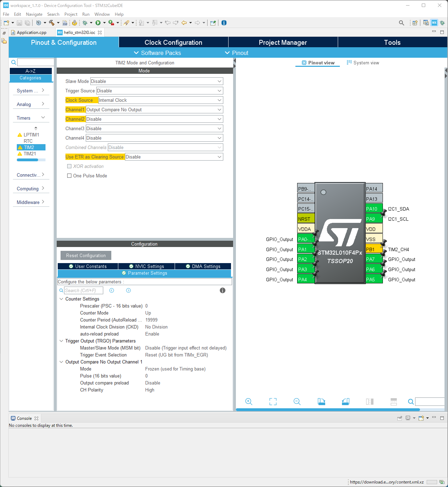
Task: Click the parameter Search (Ctrl+F) field
Action: point(84,290)
